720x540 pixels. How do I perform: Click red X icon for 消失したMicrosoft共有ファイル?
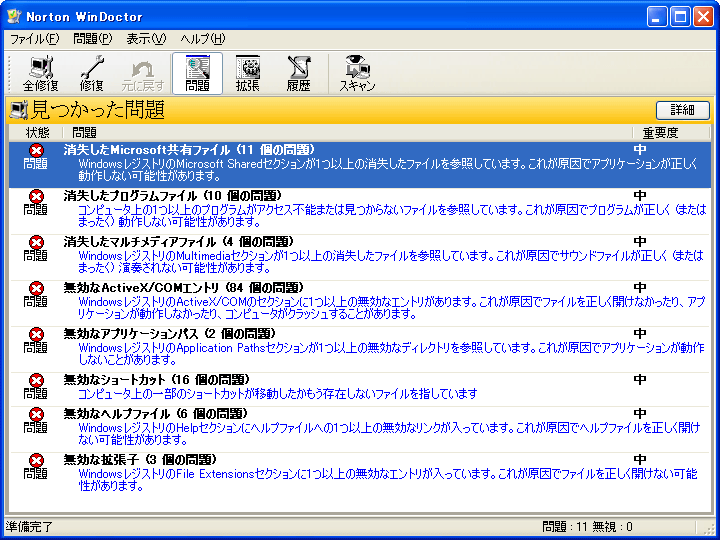tap(36, 150)
